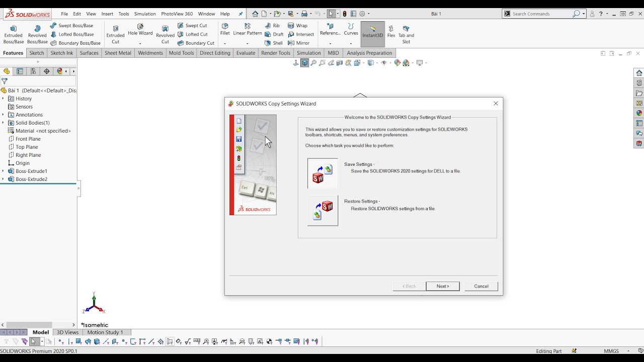Open the File menu
This screenshot has height=362, width=644.
tap(64, 14)
